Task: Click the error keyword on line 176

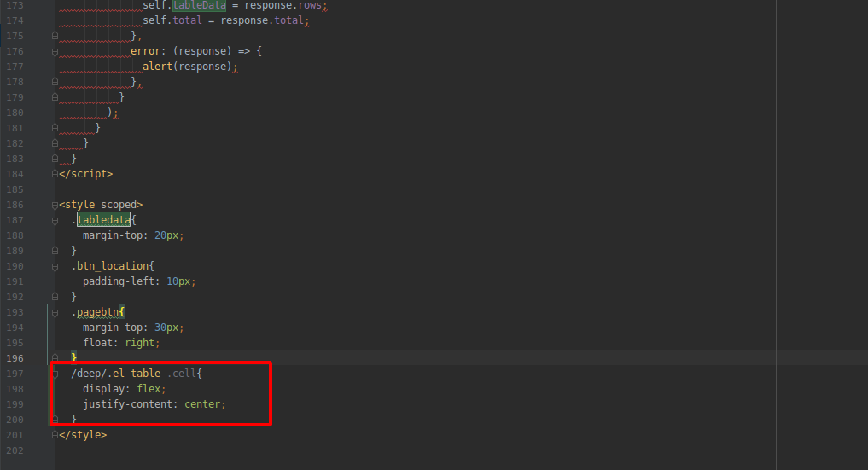Action: 146,51
